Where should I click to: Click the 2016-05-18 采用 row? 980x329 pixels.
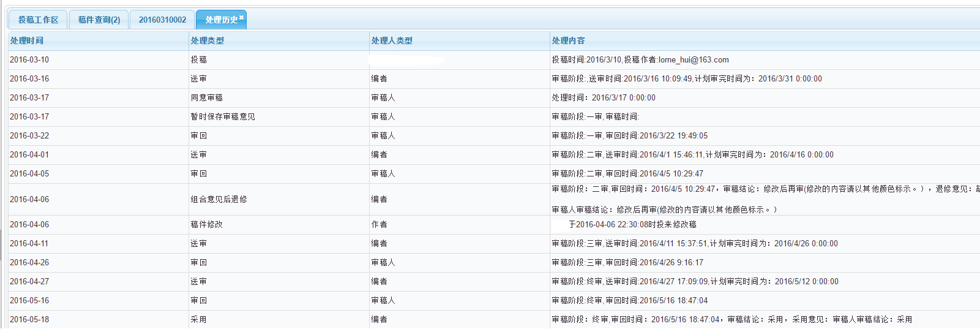(494, 320)
